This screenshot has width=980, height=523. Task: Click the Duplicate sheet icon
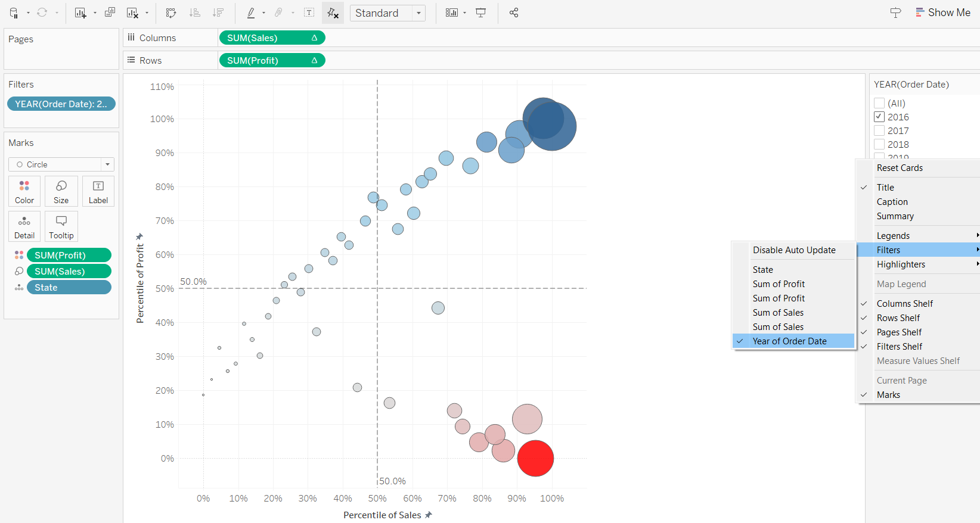110,13
